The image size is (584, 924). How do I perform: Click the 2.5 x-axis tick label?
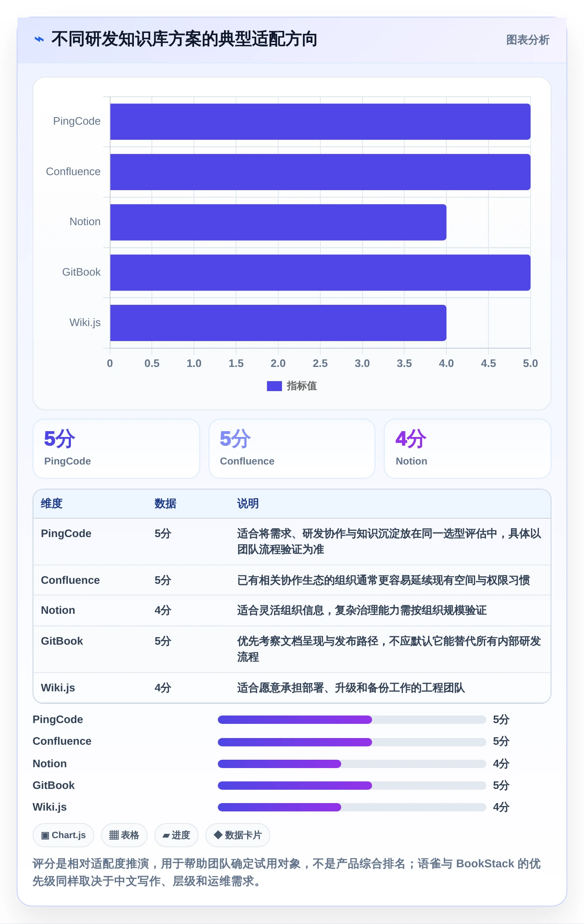320,363
